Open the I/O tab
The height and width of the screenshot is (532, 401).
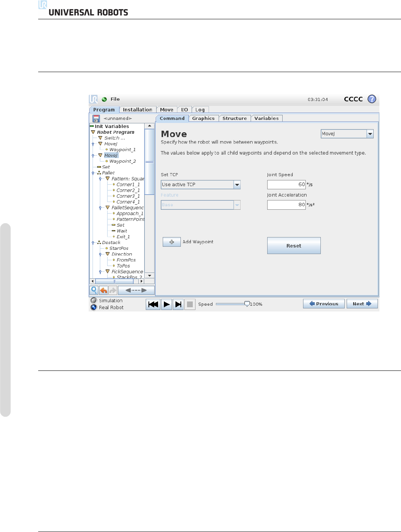[185, 110]
